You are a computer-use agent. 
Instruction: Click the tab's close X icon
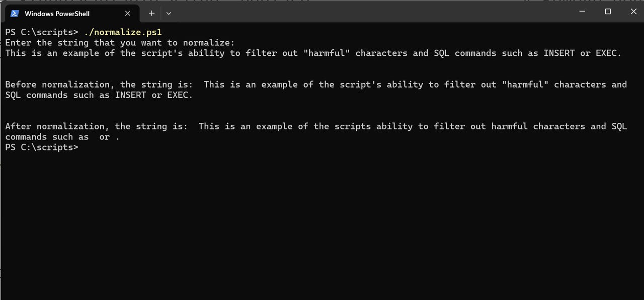(127, 14)
